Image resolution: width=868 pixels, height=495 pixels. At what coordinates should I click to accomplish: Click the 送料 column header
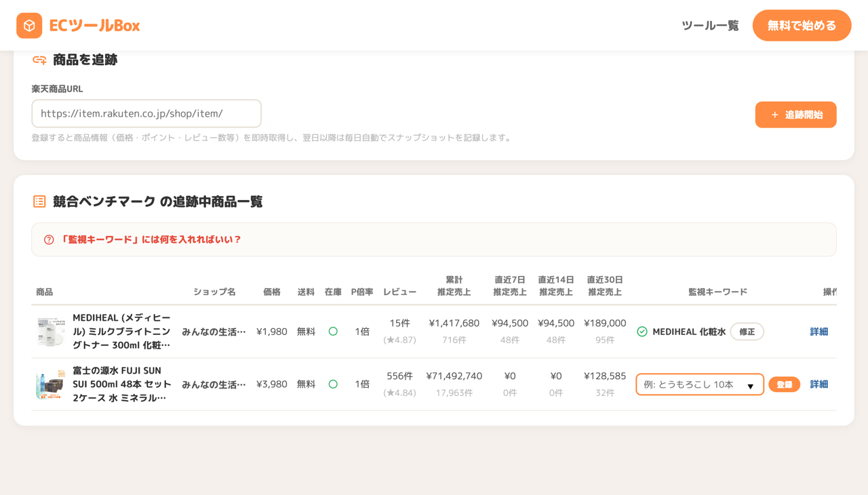(306, 292)
